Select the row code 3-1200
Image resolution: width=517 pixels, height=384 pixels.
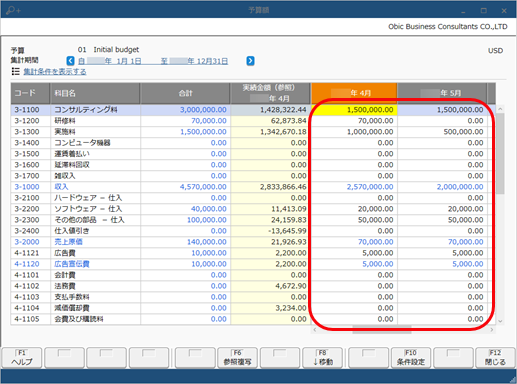[27, 121]
